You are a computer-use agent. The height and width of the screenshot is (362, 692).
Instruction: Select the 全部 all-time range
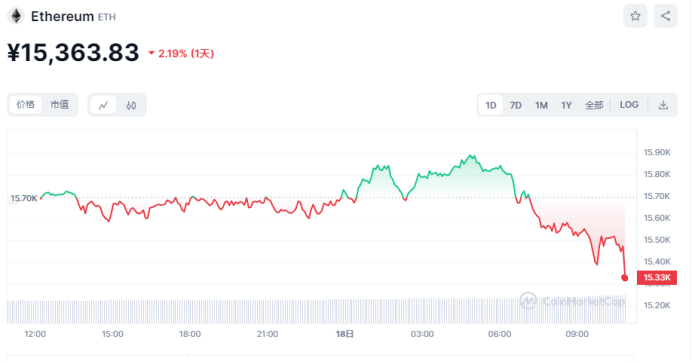[594, 105]
